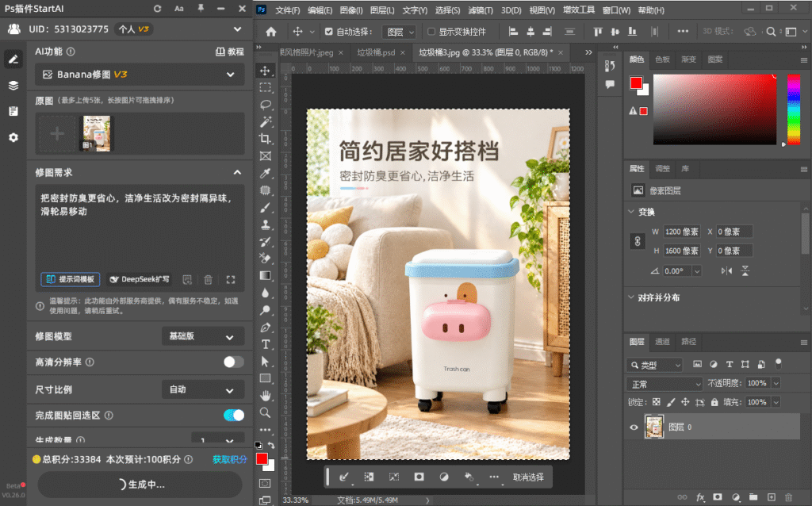812x506 pixels.
Task: Toggle the layer filter on/off switch
Action: click(778, 364)
